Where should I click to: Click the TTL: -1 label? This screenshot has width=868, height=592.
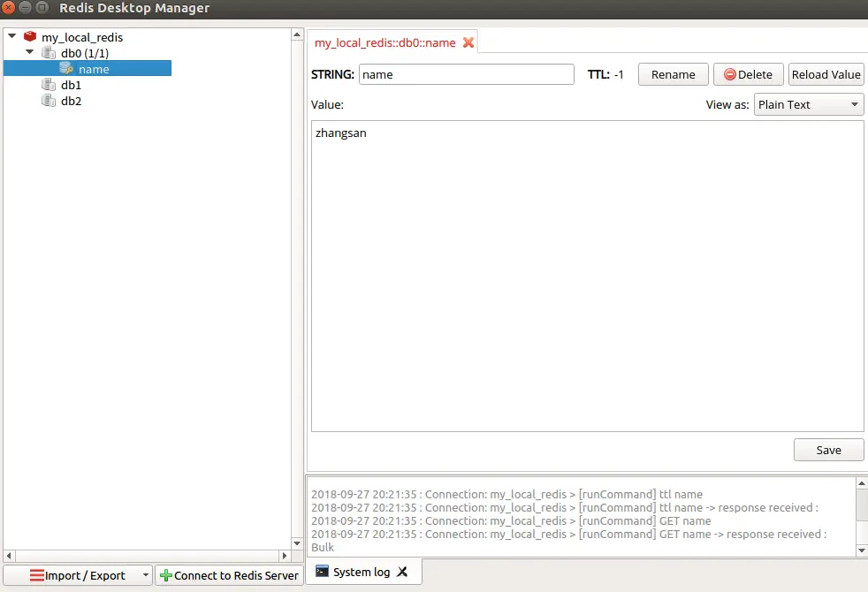pos(605,74)
